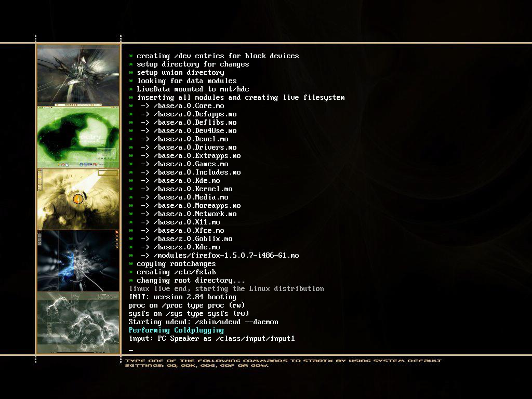Viewport: 532px width, 399px height.
Task: Click the /base/a.0.Includes.mo entry
Action: click(184, 172)
